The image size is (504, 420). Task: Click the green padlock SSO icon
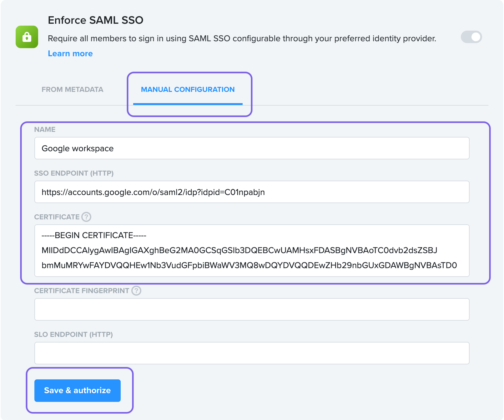point(27,37)
